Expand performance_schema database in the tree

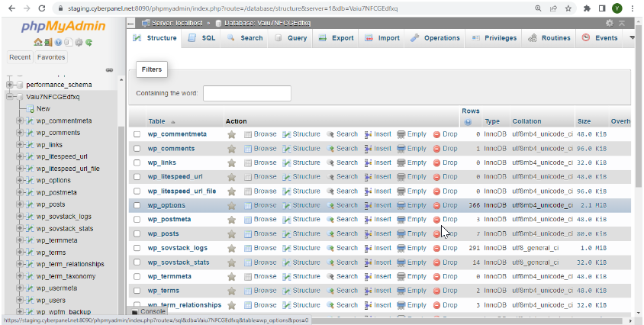tap(9, 85)
